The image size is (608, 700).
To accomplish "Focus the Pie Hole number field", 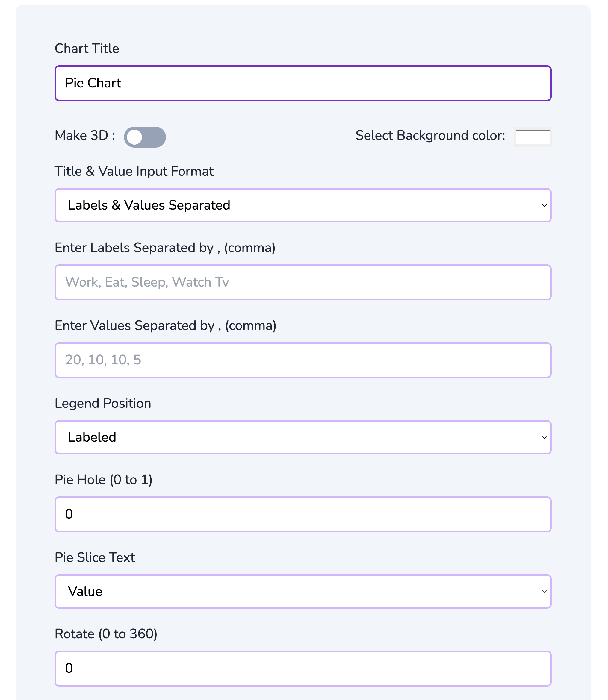I will point(303,514).
